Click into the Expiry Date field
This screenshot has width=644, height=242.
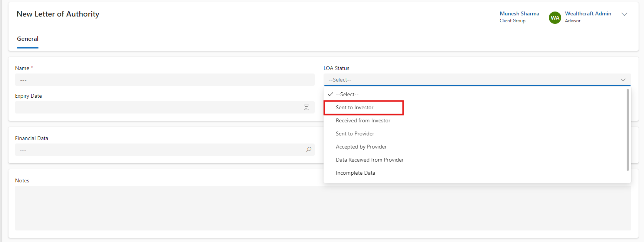(158, 107)
